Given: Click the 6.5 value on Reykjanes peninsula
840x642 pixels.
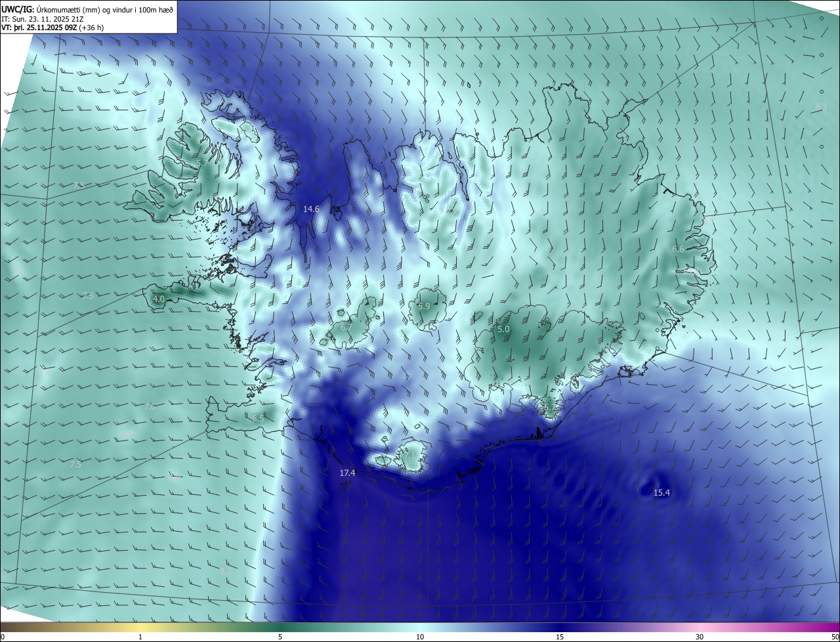Looking at the screenshot, I should coord(258,418).
